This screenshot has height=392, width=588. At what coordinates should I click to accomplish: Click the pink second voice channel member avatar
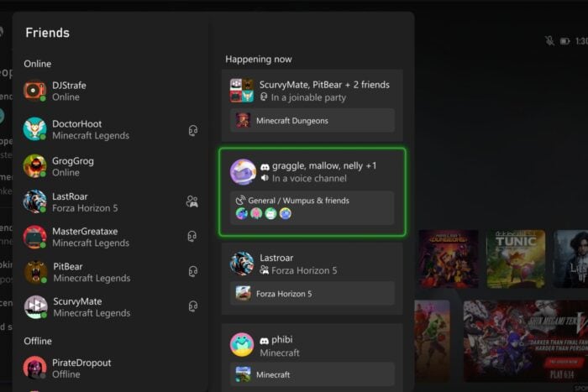pyautogui.click(x=256, y=213)
